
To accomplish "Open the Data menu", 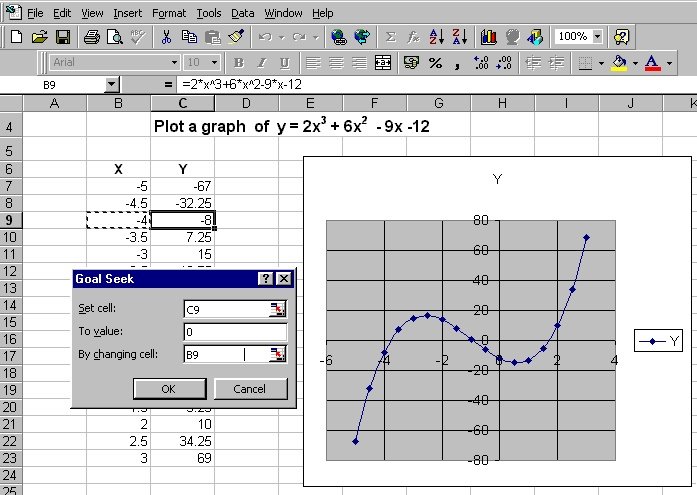I will [242, 13].
